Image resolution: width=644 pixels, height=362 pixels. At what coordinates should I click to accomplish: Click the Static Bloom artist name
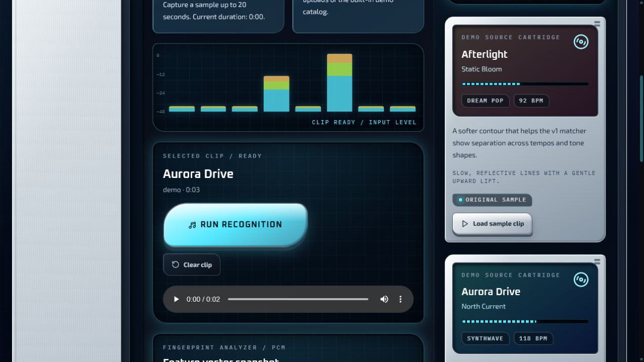[482, 69]
